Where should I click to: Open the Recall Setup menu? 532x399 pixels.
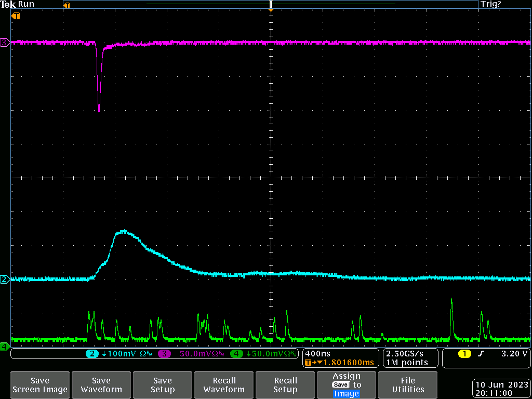[x=285, y=385]
